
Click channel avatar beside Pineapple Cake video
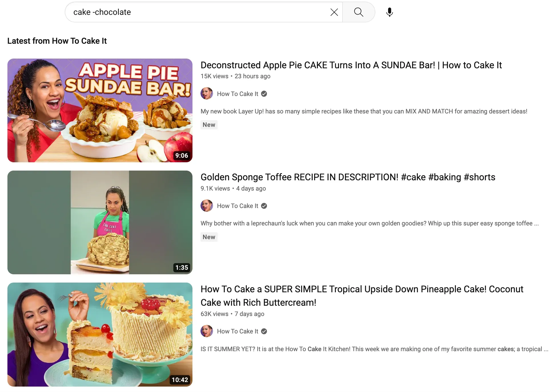206,331
